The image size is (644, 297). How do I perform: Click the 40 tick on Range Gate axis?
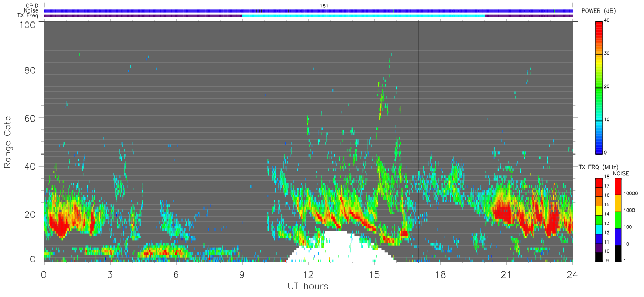click(x=29, y=166)
